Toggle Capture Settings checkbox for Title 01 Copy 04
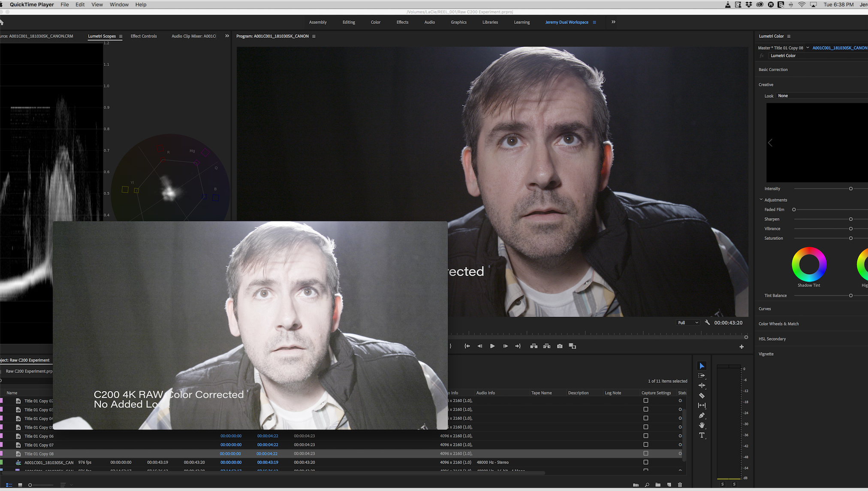The width and height of the screenshot is (868, 491). pos(646,418)
